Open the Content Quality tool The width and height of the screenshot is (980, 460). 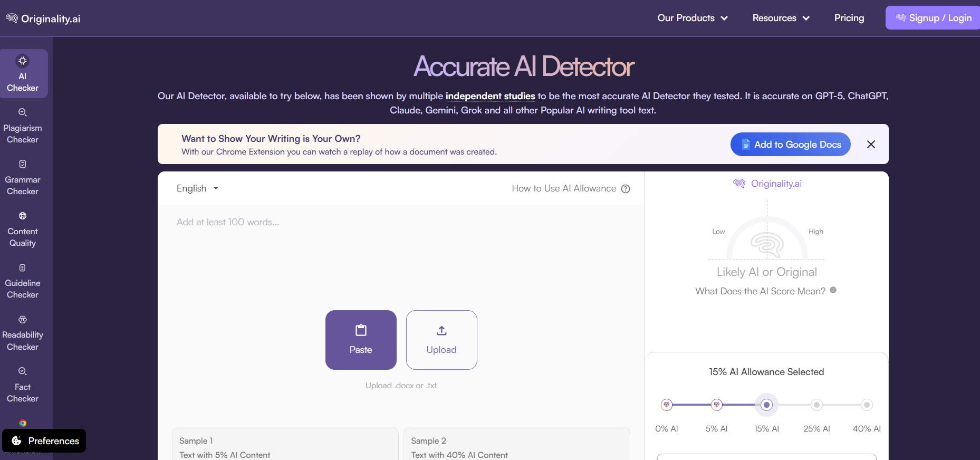(x=23, y=229)
